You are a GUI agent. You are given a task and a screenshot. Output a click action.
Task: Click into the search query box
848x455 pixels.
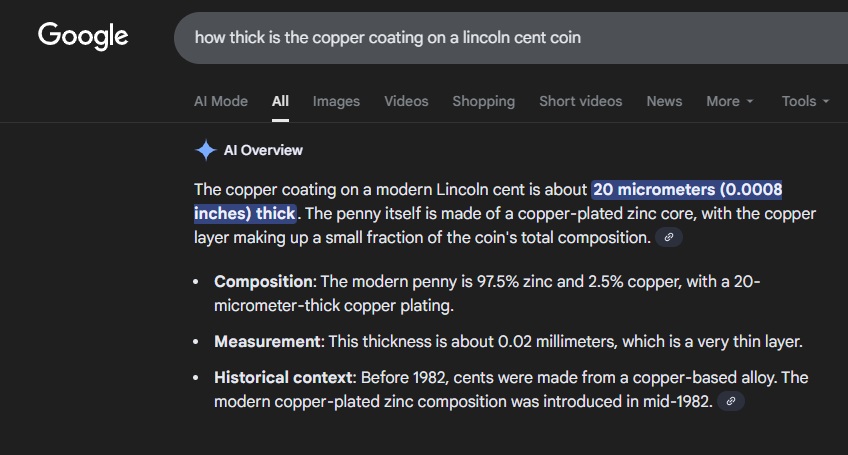500,37
